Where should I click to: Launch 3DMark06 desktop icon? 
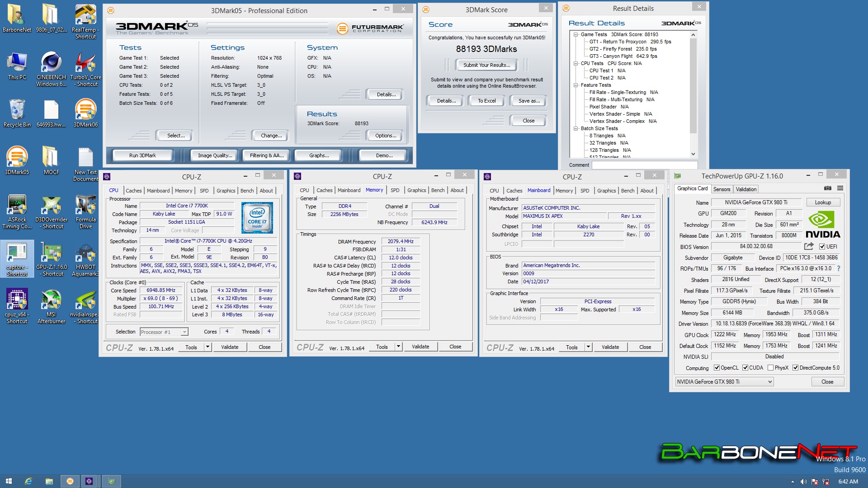point(85,113)
